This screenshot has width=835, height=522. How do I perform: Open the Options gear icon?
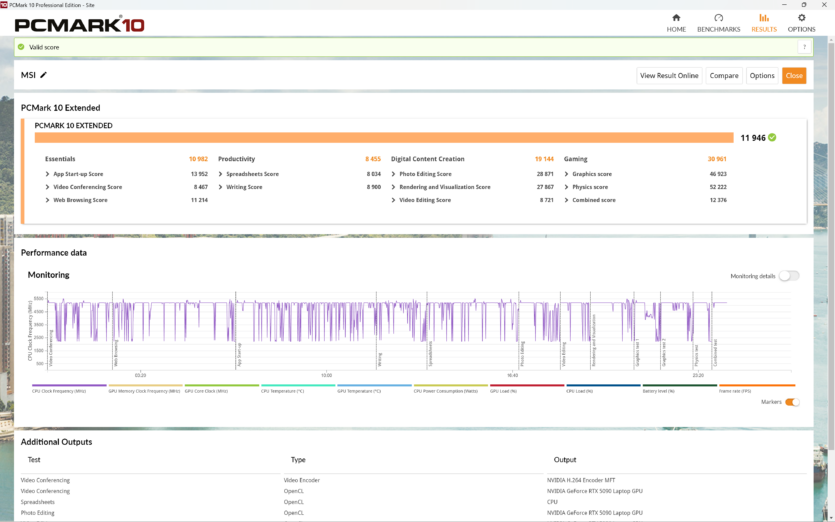point(801,18)
